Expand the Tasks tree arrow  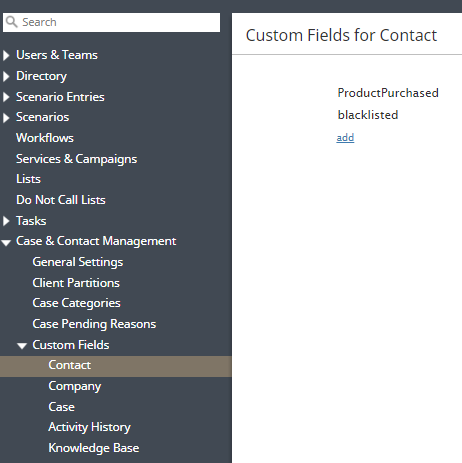pos(6,221)
